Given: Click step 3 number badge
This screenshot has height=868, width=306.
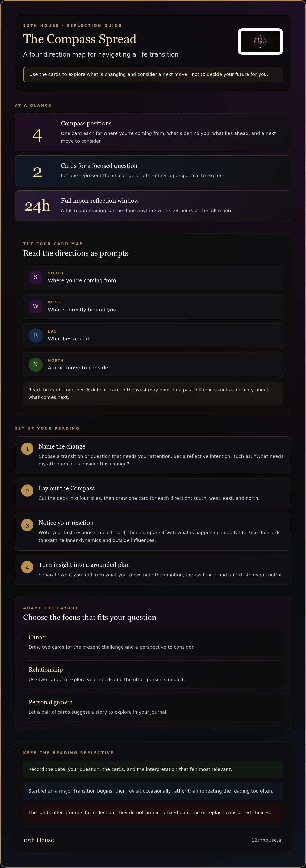Looking at the screenshot, I should point(27,525).
